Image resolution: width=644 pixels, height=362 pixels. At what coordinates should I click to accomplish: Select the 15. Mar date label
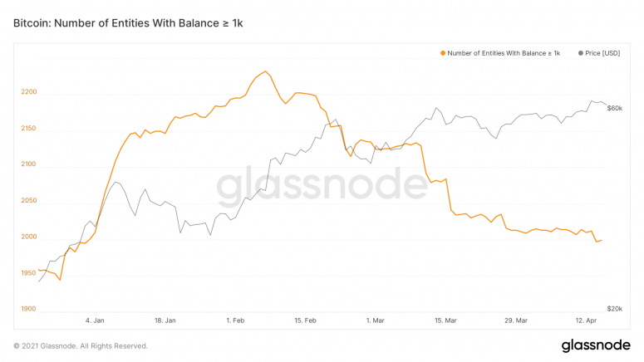pos(446,320)
